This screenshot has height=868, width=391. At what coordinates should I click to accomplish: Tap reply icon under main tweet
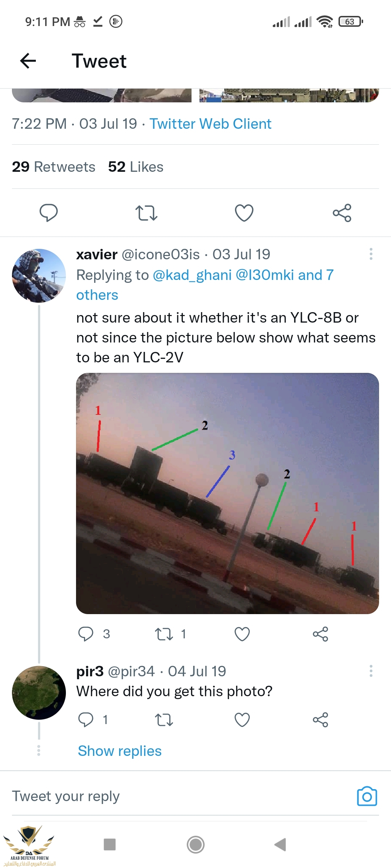pyautogui.click(x=49, y=213)
